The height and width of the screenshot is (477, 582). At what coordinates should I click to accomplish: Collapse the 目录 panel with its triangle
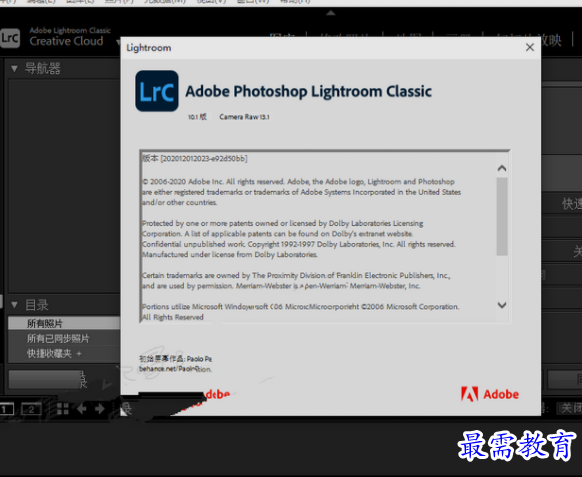pyautogui.click(x=14, y=305)
